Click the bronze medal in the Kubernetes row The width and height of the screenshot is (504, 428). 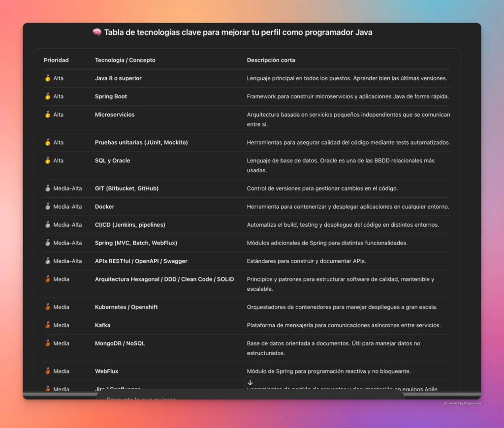coord(48,307)
